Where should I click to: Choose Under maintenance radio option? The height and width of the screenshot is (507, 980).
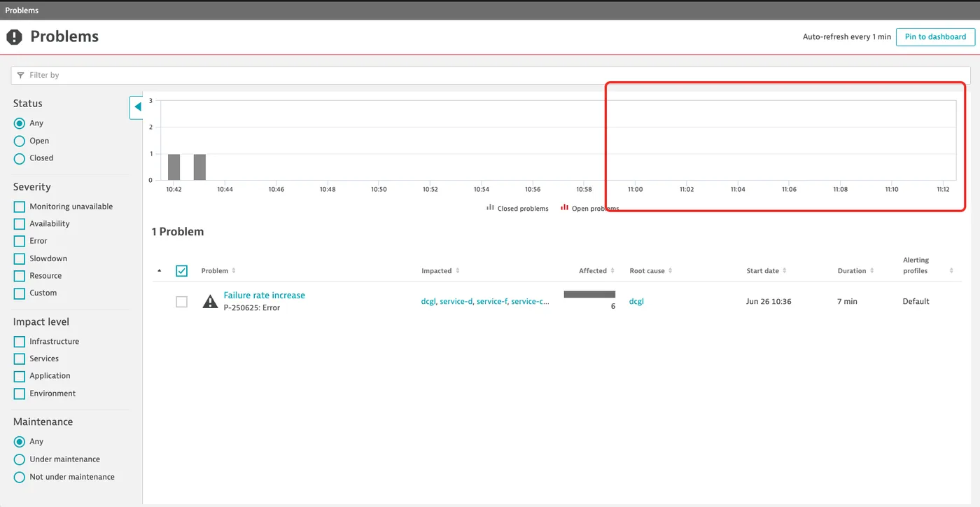click(20, 459)
